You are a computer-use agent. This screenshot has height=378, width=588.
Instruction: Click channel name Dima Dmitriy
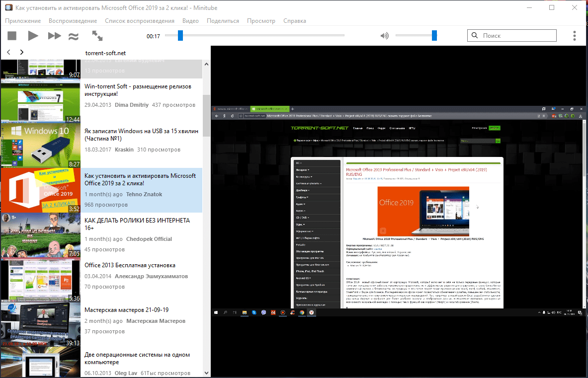tap(132, 105)
